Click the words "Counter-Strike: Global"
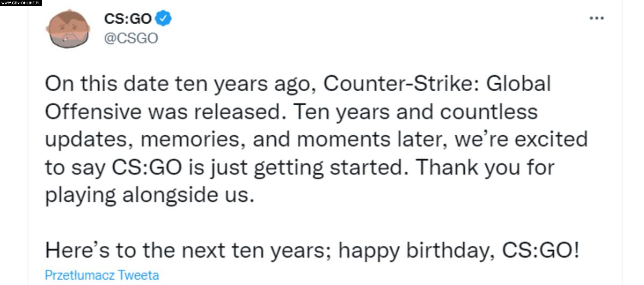 pos(437,84)
